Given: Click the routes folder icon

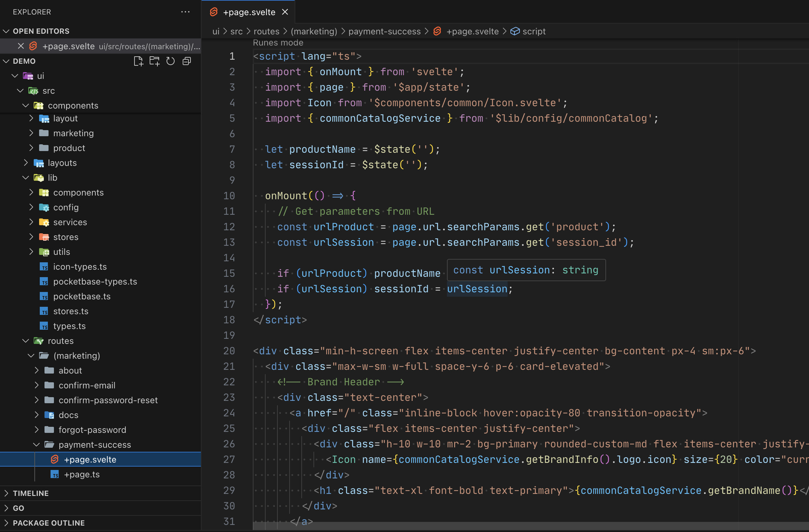Looking at the screenshot, I should point(39,341).
